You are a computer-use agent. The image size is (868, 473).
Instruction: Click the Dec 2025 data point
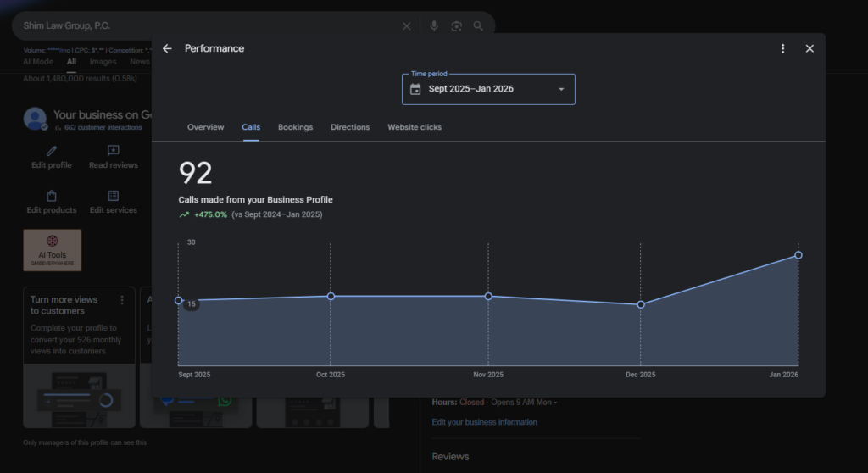pyautogui.click(x=641, y=304)
